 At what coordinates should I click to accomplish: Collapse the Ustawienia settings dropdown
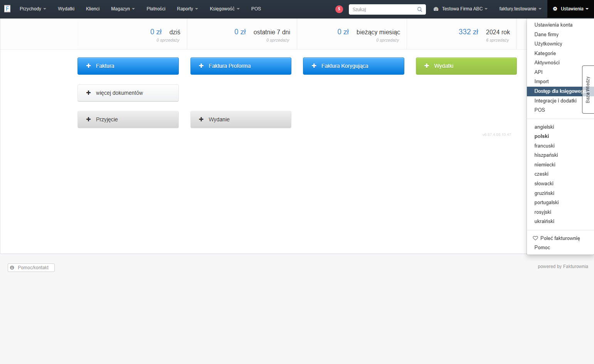[x=570, y=9]
